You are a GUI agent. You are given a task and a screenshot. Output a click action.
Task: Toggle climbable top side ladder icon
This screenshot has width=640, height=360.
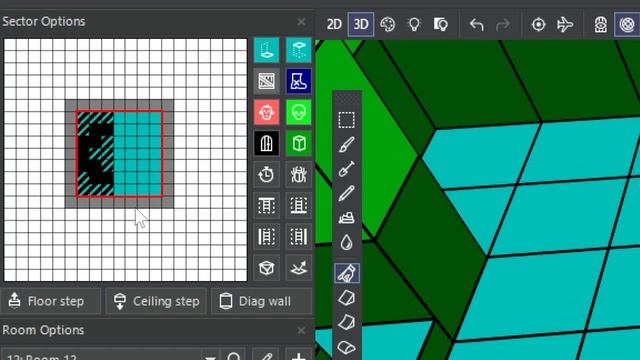point(267,206)
